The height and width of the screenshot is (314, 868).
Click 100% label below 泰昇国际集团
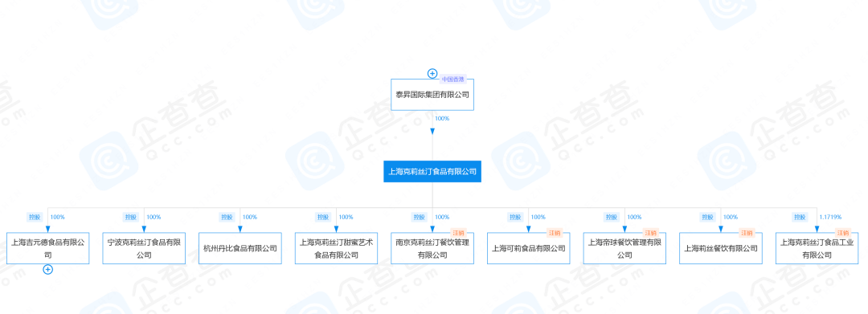(x=442, y=118)
